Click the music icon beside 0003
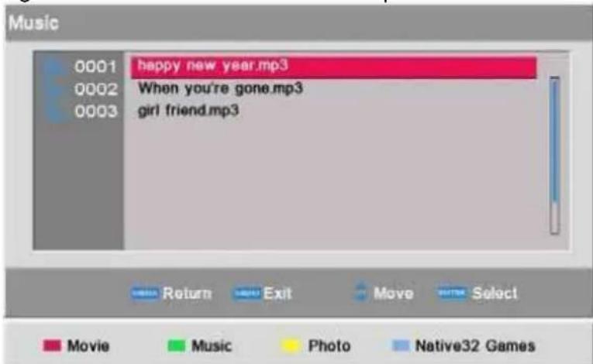The image size is (593, 364). (54, 112)
